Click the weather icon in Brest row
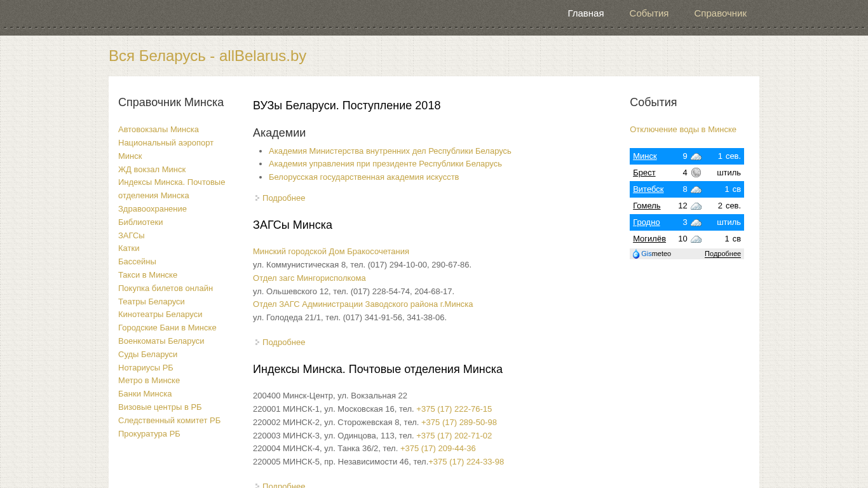This screenshot has height=488, width=868. (x=696, y=173)
